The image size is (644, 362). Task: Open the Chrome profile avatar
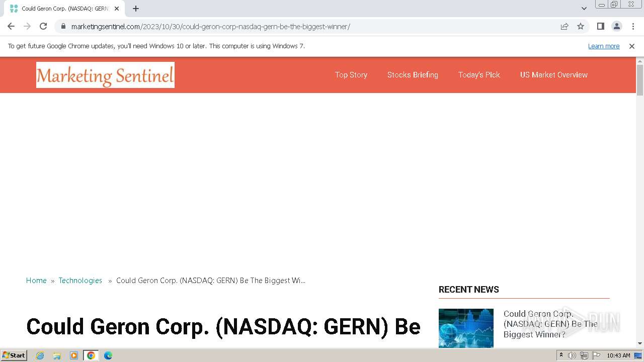click(616, 26)
